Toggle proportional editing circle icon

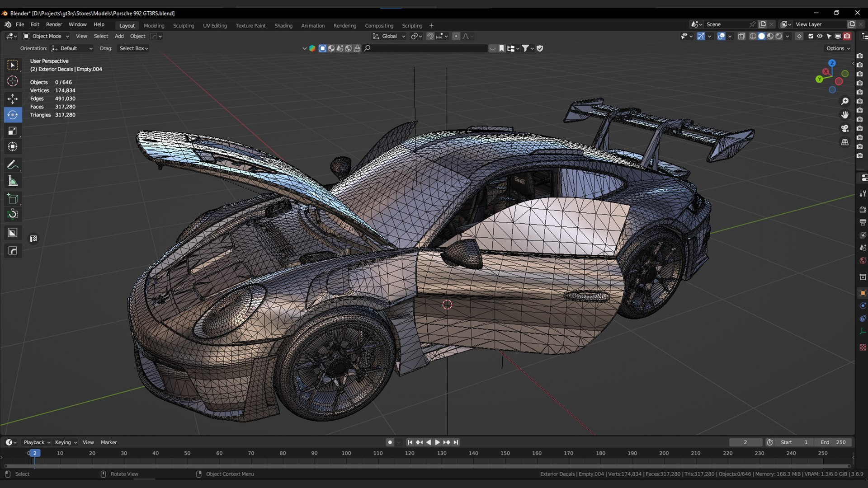456,36
